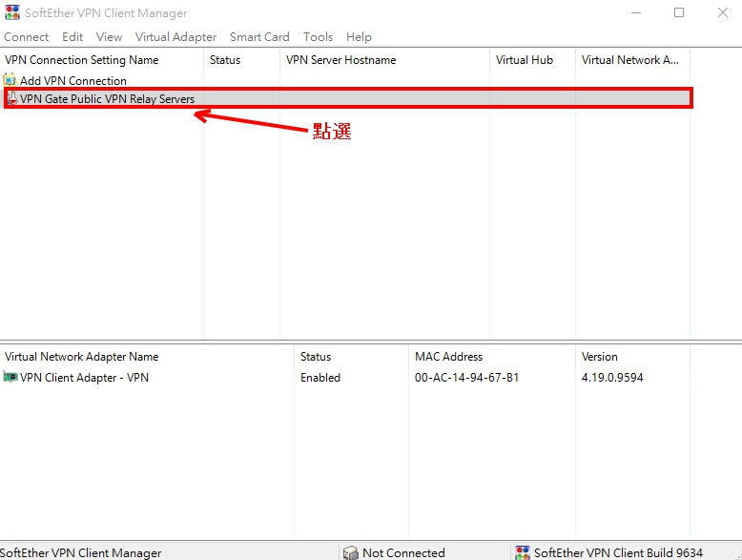Screen dimensions: 742x560
Task: Click the Virtual Hub column header
Action: pos(533,60)
